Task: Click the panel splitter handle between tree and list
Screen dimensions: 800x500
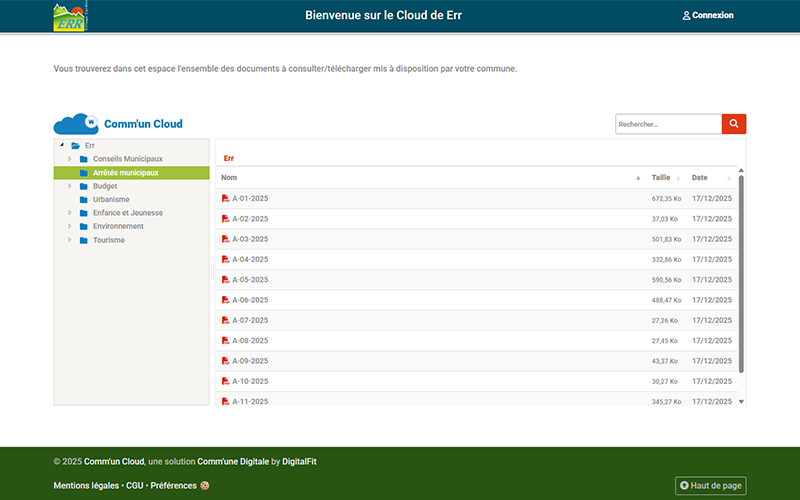Action: coord(212,272)
